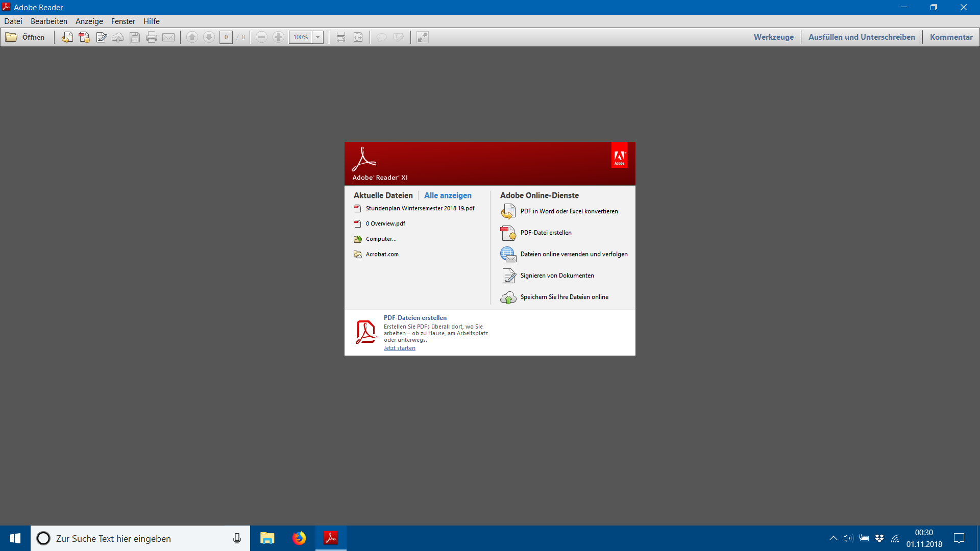Click the page number input field

[x=226, y=37]
